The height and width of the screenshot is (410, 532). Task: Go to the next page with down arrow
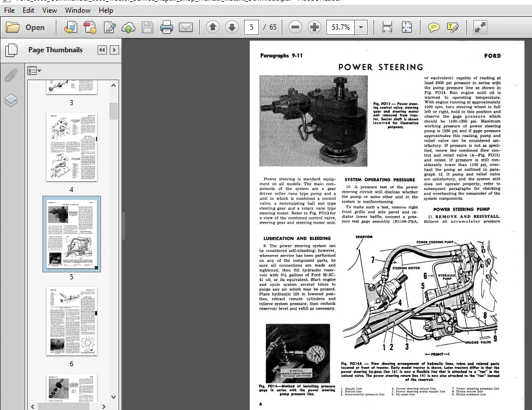pos(232,27)
